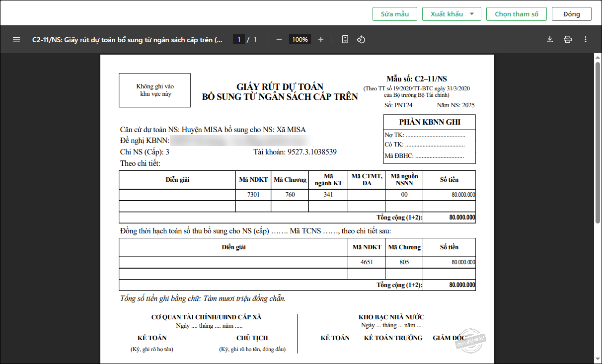Click the Mã NDKT value 4651

tap(367, 262)
